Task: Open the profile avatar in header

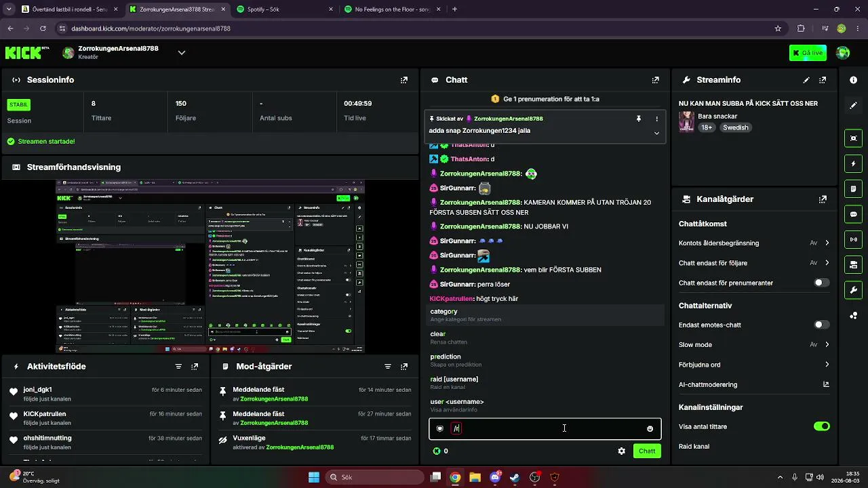Action: click(x=843, y=53)
